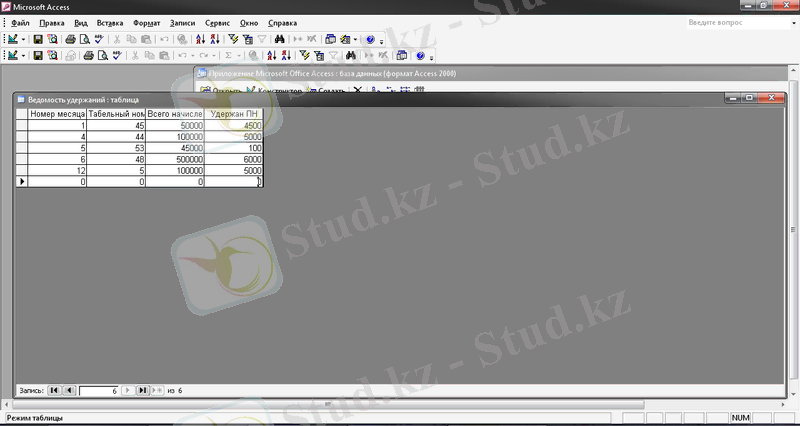
Task: Open toolbar options arrow of lower toolbar
Action: point(432,57)
